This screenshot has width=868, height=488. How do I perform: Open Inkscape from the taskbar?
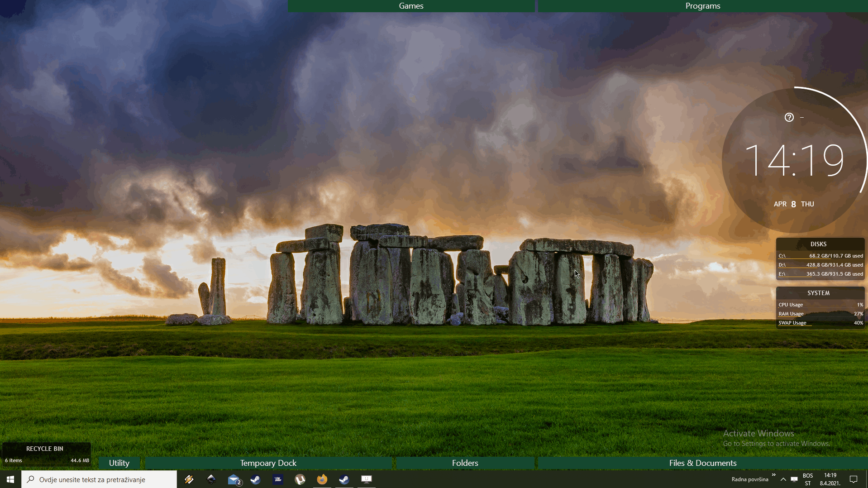click(x=211, y=479)
